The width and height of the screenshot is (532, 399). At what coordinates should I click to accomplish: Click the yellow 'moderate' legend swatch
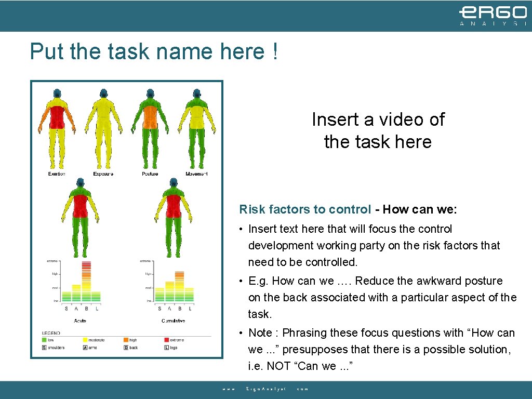[85, 340]
